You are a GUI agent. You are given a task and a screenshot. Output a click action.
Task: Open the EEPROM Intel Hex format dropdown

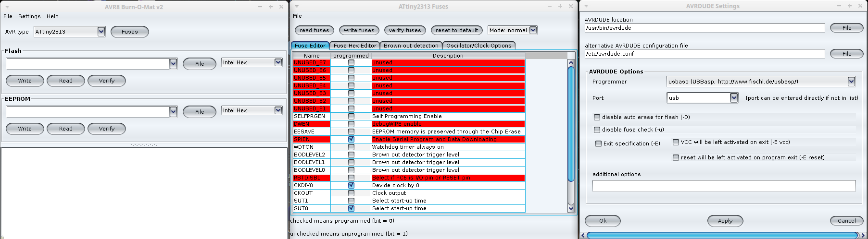[252, 110]
